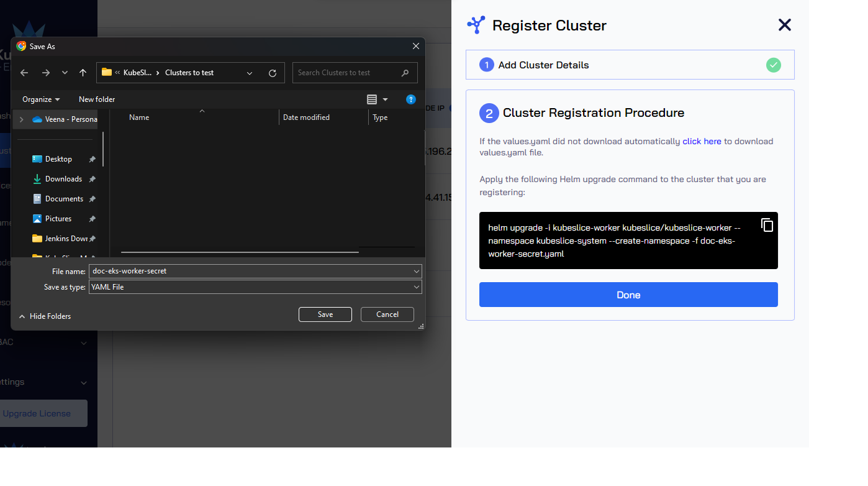
Task: Click the Back arrow in Save As
Action: point(24,73)
